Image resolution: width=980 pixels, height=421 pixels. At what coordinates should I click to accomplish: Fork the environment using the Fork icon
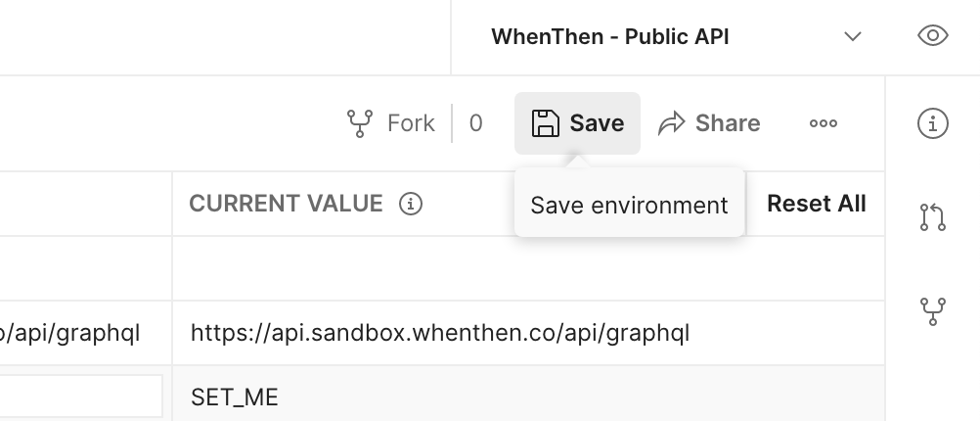pos(391,123)
